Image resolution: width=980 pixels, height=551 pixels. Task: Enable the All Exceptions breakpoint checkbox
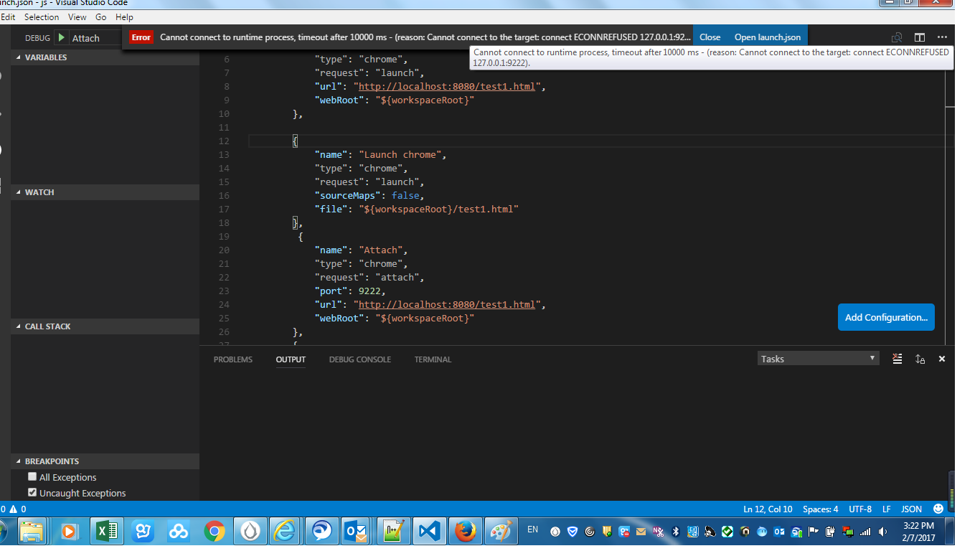(x=32, y=476)
